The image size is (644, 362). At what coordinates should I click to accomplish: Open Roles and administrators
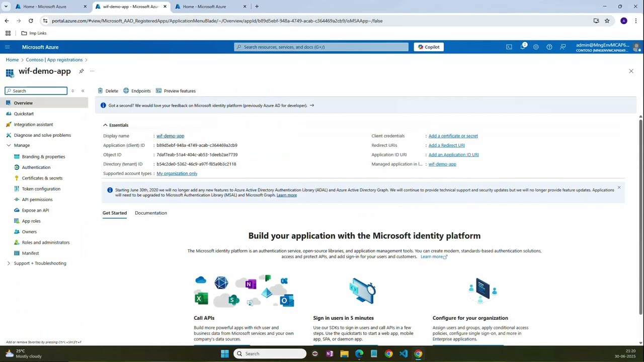[46, 242]
